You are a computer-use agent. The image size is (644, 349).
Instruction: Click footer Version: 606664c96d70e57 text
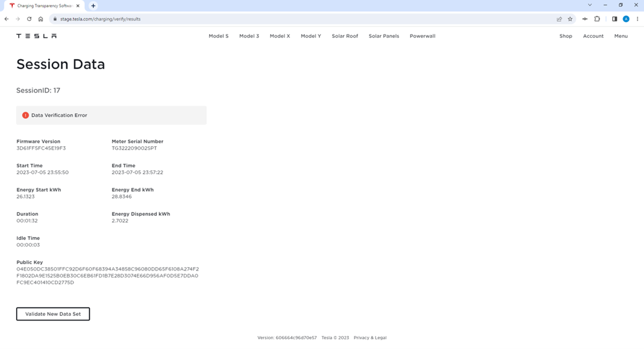287,338
